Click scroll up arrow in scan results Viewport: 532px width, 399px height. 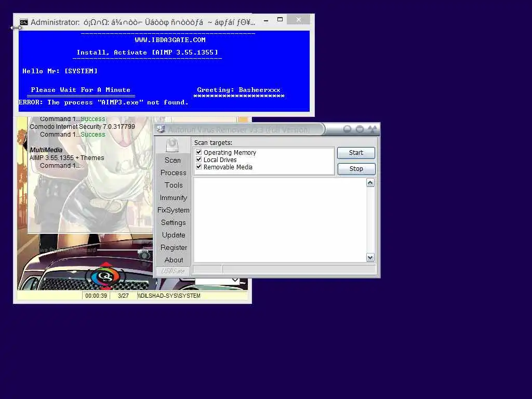coord(370,183)
